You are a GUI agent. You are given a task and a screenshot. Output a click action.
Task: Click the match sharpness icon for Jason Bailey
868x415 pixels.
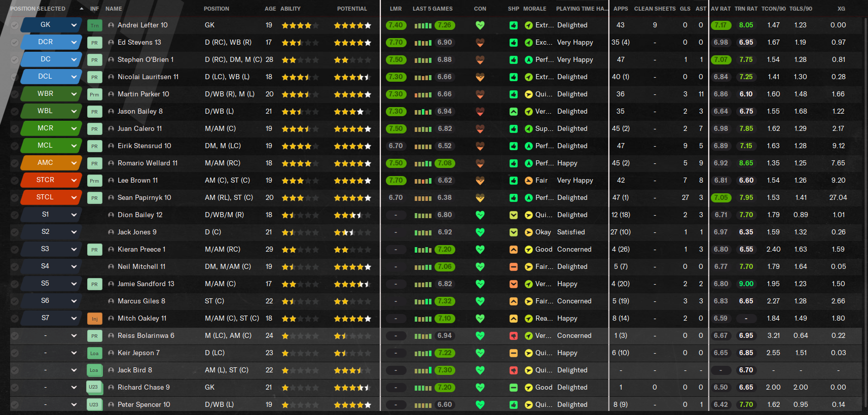click(x=514, y=112)
